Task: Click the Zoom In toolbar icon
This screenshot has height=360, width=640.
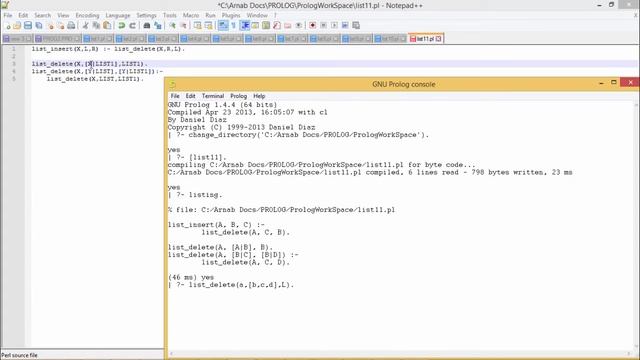Action: [172, 25]
